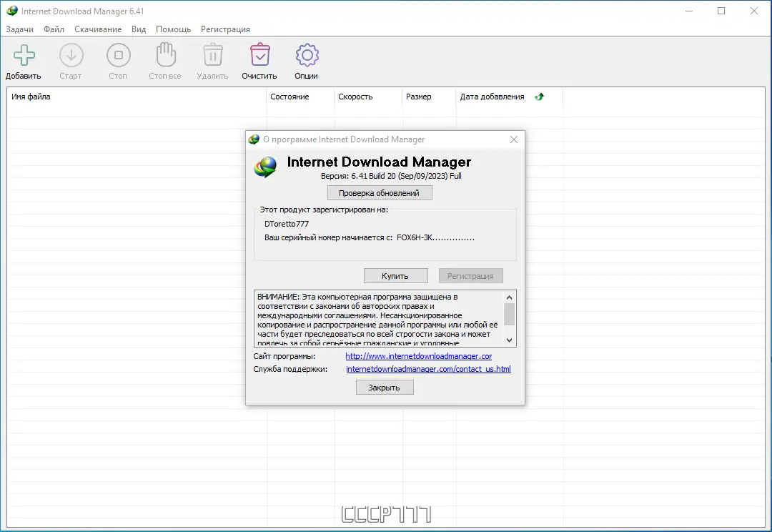Click the Очистить icon in the toolbar

coord(259,54)
